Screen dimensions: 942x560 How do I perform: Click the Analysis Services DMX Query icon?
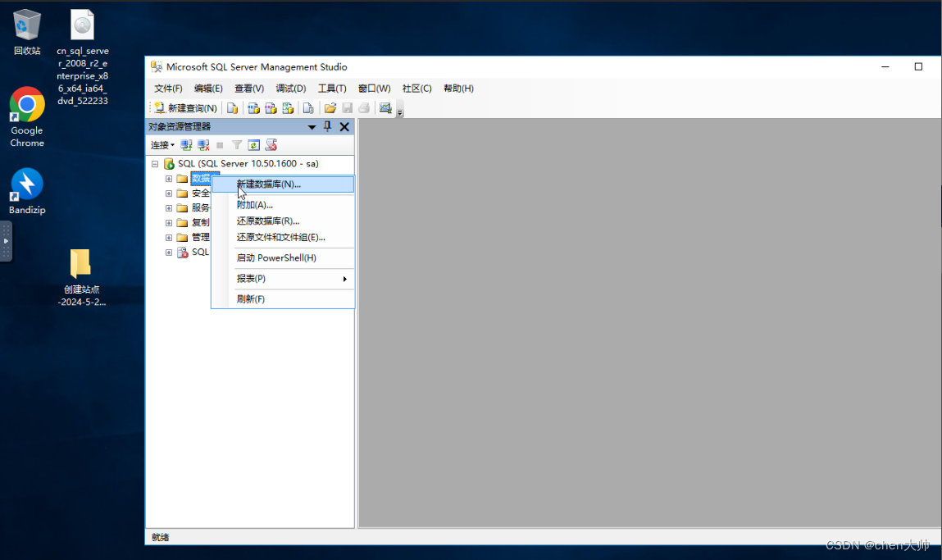click(271, 108)
